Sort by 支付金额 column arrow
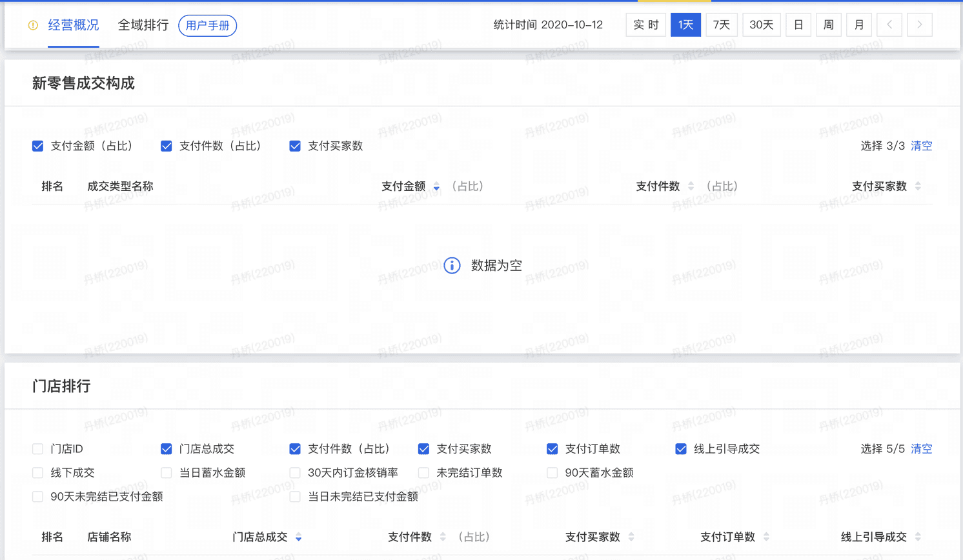Screen dimensions: 963x560 click(436, 186)
